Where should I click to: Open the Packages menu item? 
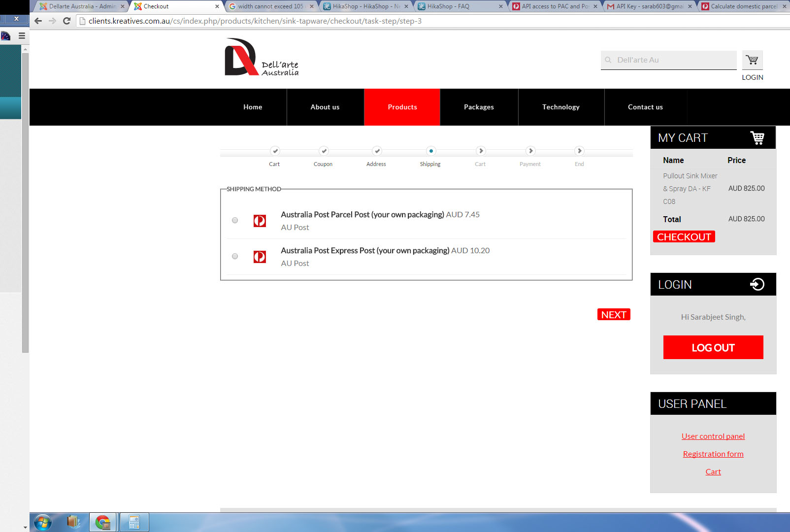pyautogui.click(x=479, y=107)
